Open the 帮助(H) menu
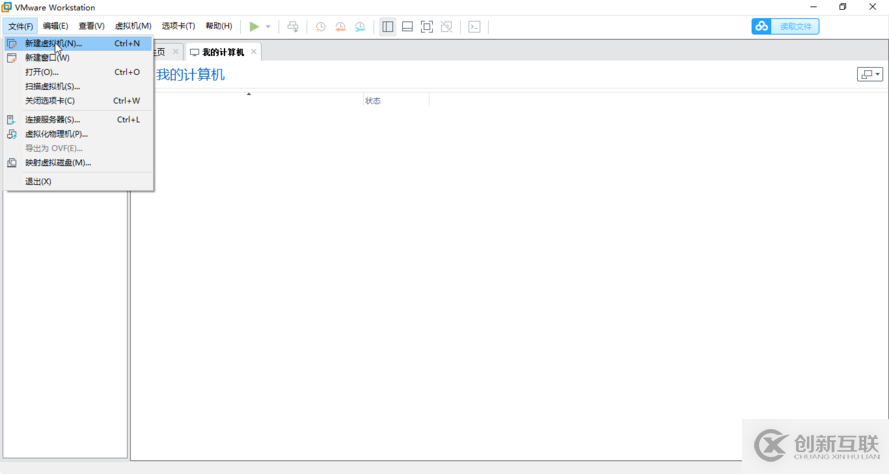889x474 pixels. click(x=219, y=26)
